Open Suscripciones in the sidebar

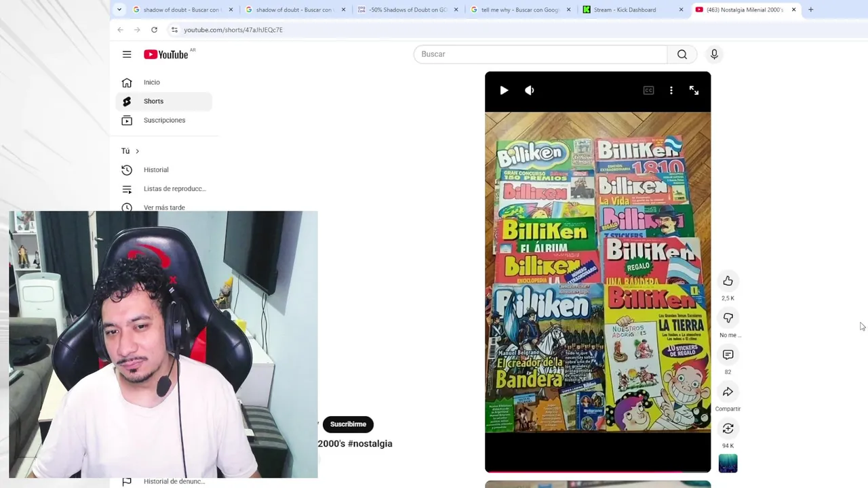pos(165,120)
